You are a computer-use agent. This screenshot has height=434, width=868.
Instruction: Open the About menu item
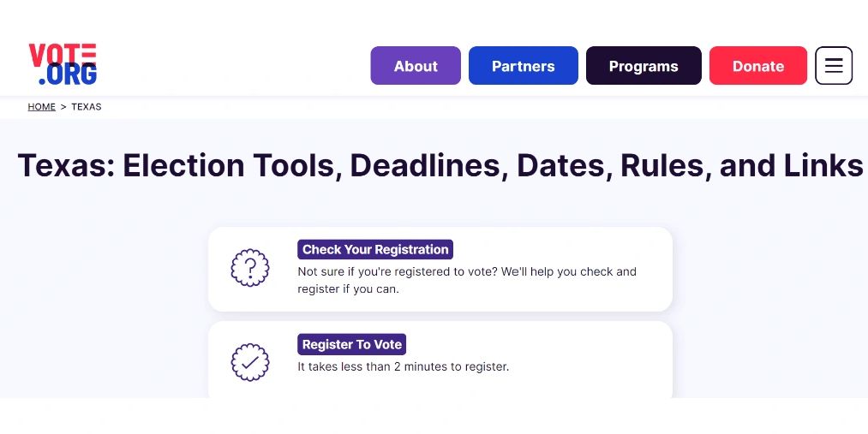click(x=416, y=66)
